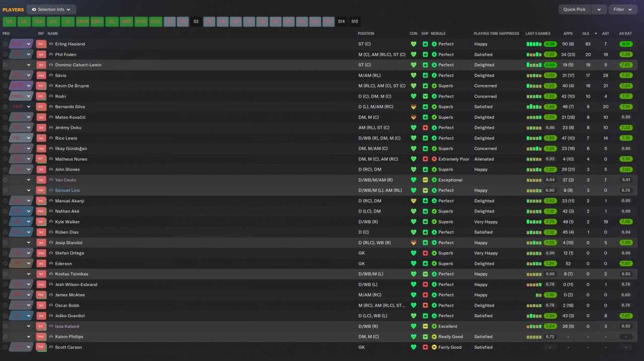Image resolution: width=644 pixels, height=361 pixels.
Task: Click Oscar Bobb's red sharpness icon
Action: point(425,306)
